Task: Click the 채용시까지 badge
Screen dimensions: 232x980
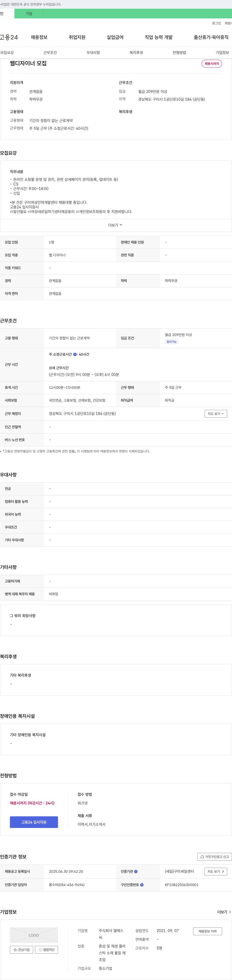Action: [x=212, y=63]
